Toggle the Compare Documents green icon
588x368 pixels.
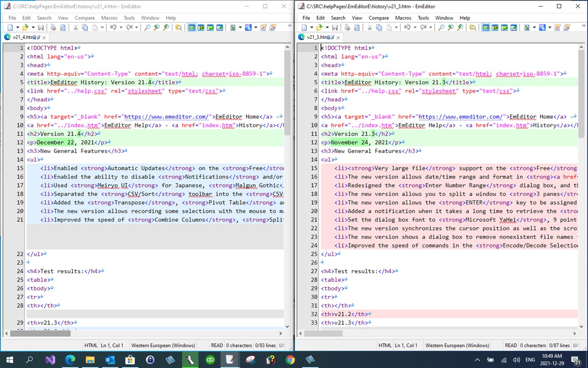point(192,28)
